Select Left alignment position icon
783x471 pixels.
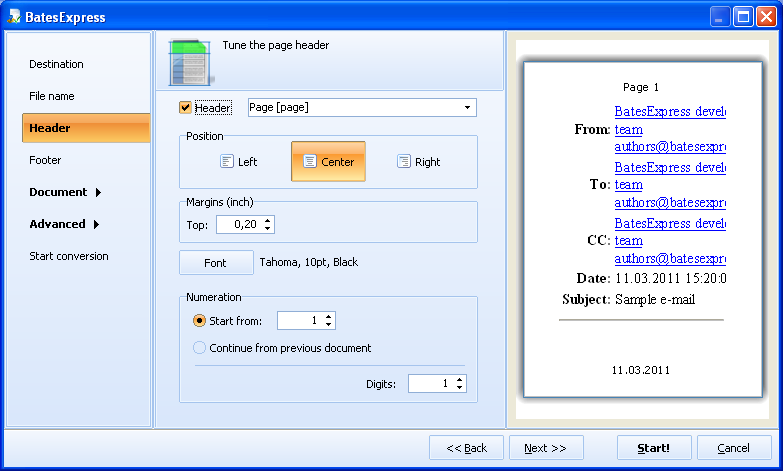227,162
